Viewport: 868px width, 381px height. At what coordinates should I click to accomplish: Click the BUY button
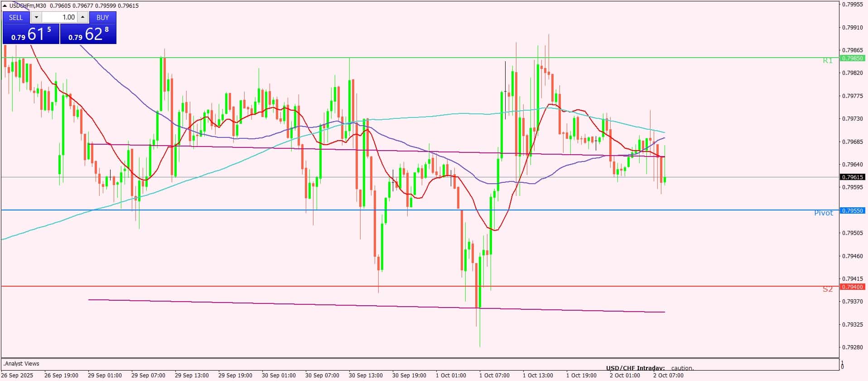coord(103,17)
